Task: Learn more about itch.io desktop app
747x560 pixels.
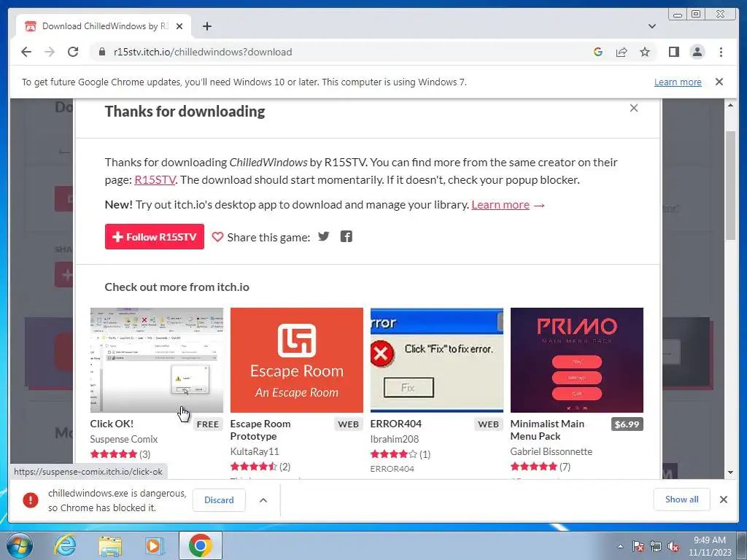Action: [500, 205]
